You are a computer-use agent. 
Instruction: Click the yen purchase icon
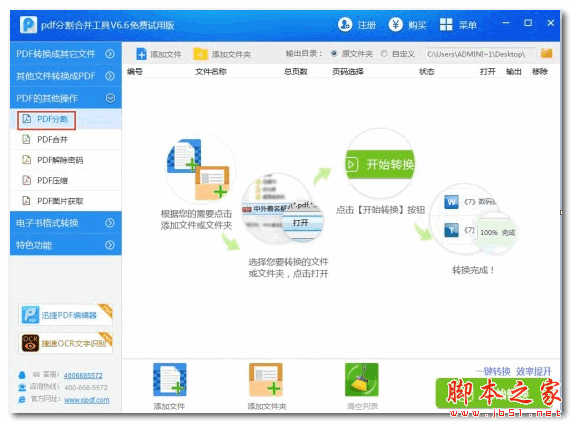[x=395, y=24]
